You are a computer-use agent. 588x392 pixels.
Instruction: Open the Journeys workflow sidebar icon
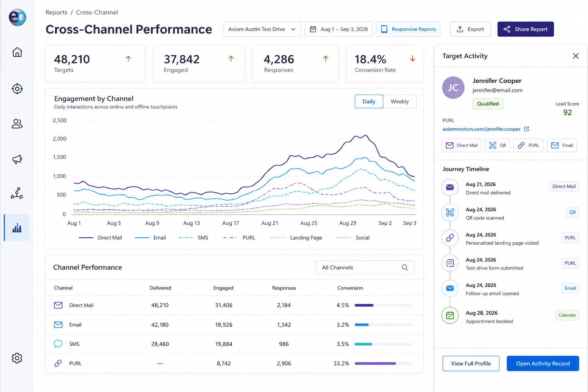(x=17, y=193)
